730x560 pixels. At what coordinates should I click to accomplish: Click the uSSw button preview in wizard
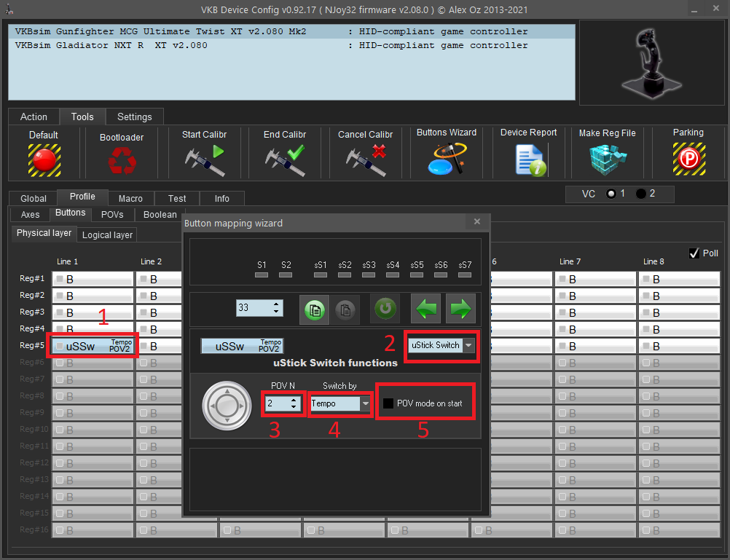(x=242, y=346)
